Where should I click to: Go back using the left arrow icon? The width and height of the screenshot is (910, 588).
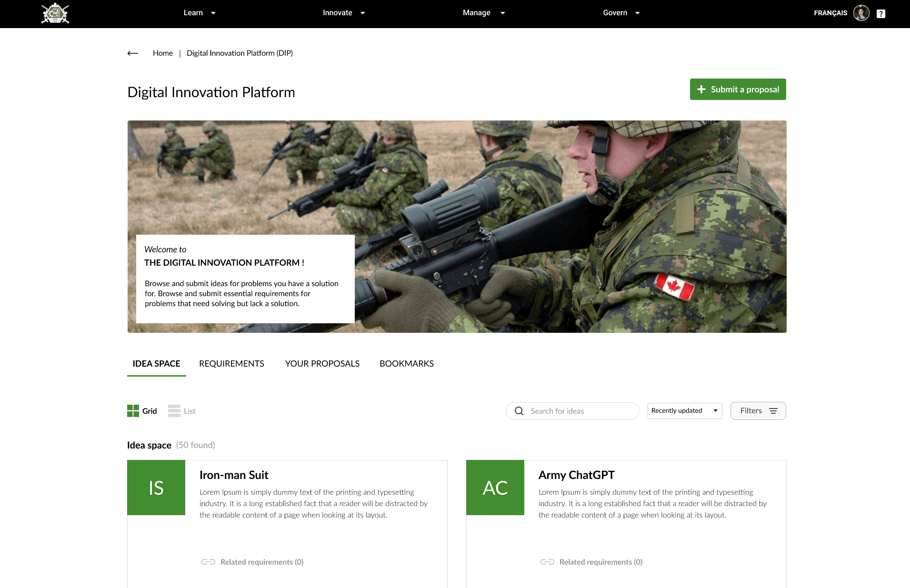pos(133,53)
